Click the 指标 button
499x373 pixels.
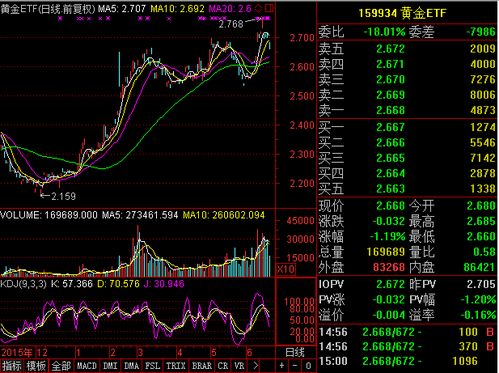point(12,366)
